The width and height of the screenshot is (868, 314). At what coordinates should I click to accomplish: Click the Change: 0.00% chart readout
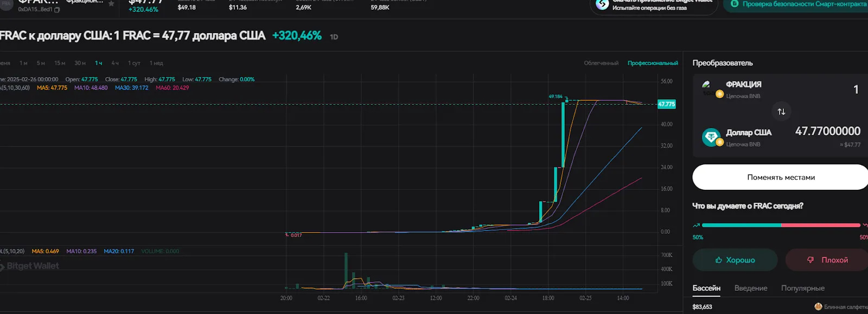click(x=237, y=80)
